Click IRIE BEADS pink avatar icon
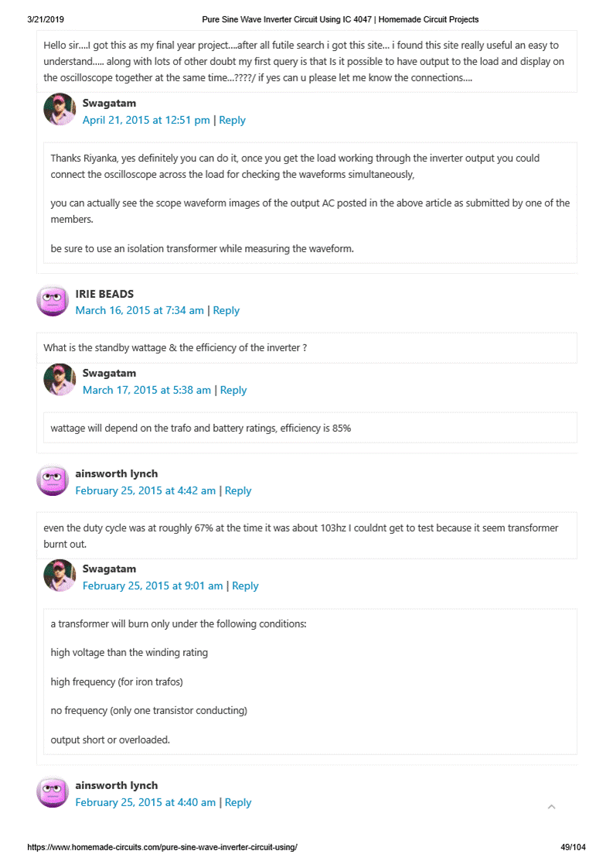 pos(53,300)
